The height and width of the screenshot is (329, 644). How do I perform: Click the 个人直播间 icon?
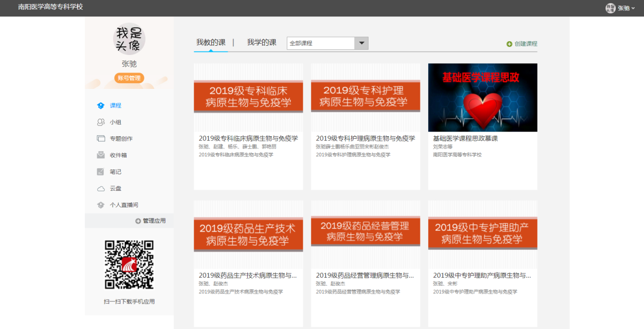[101, 205]
